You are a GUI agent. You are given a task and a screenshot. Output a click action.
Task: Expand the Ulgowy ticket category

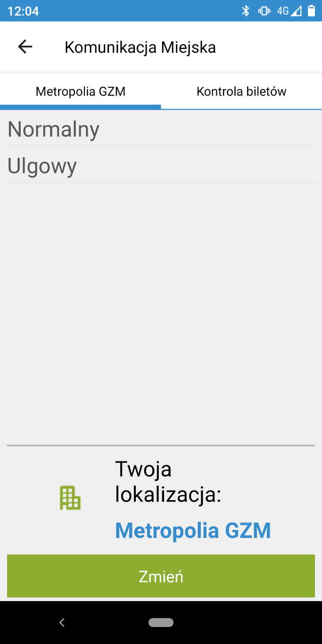[161, 165]
